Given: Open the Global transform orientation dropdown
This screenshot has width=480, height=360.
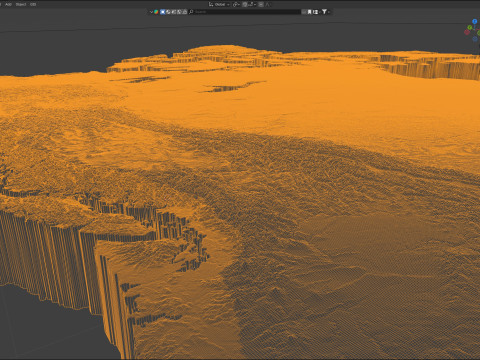Looking at the screenshot, I should click(x=219, y=4).
